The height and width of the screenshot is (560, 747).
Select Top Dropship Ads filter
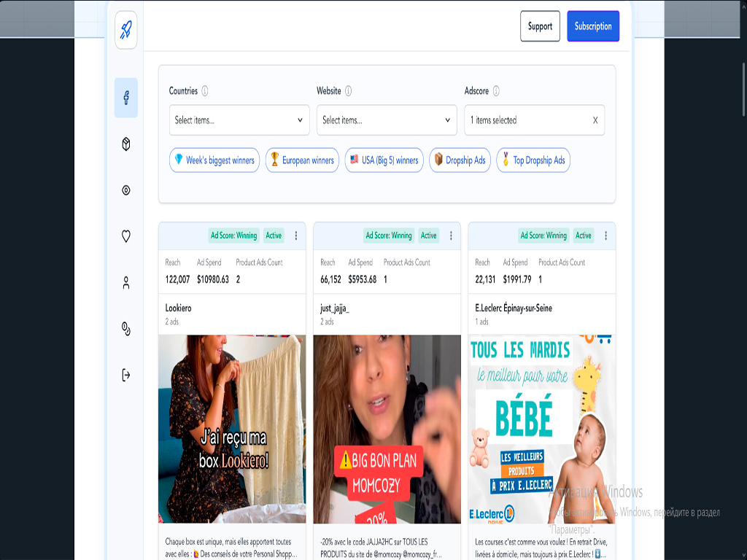pos(533,160)
